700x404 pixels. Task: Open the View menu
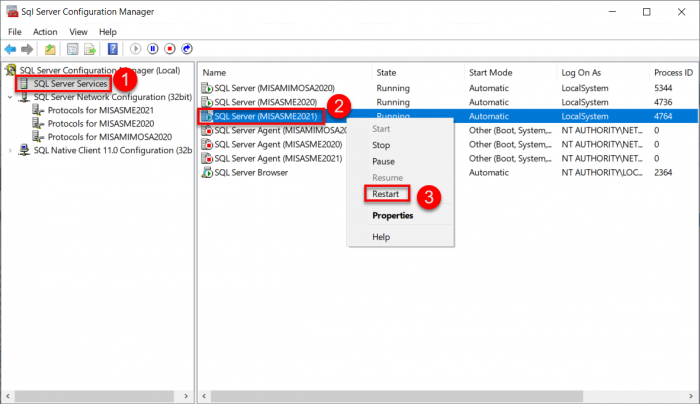click(x=78, y=32)
